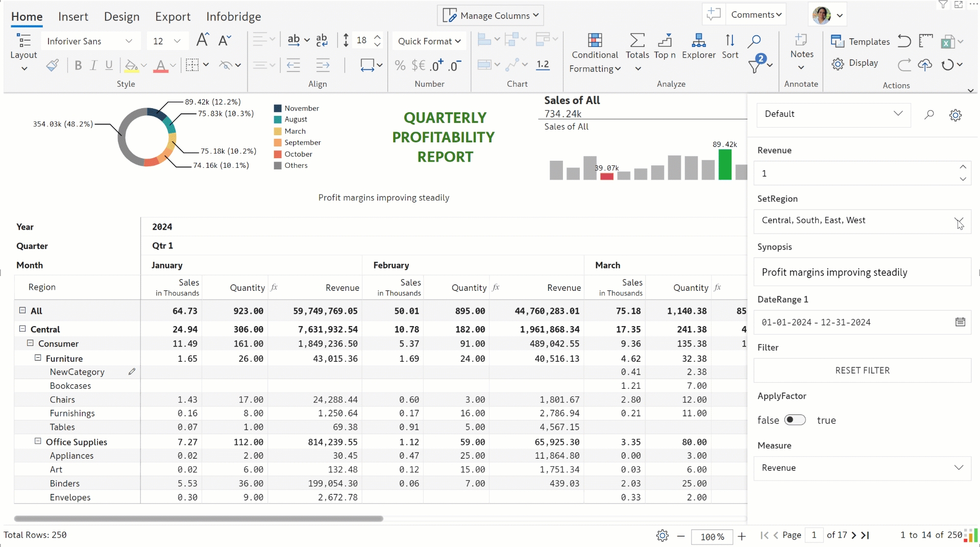Toggle the ApplyFactor switch
The width and height of the screenshot is (980, 547).
coord(795,420)
